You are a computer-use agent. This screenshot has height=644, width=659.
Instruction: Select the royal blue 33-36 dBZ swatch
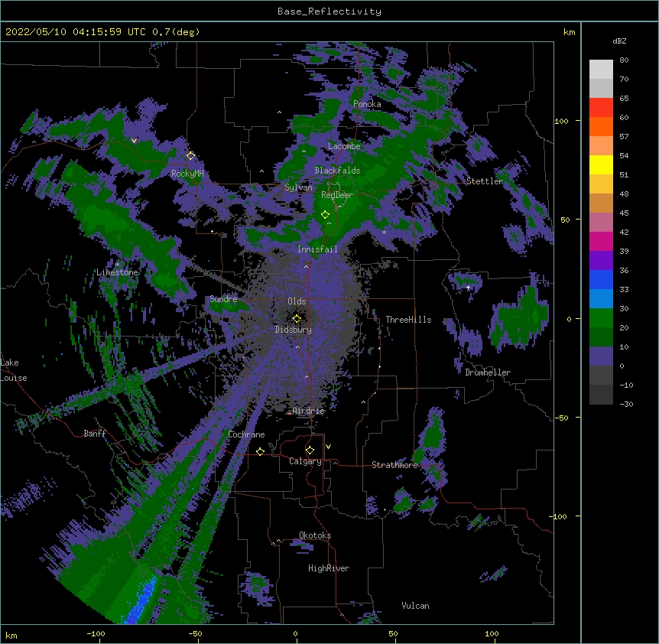[601, 280]
